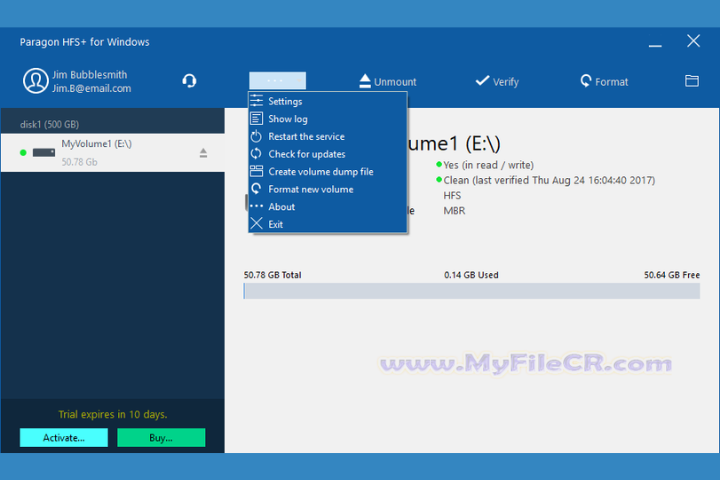Open support via the headset icon
This screenshot has width=720, height=480.
tap(189, 81)
